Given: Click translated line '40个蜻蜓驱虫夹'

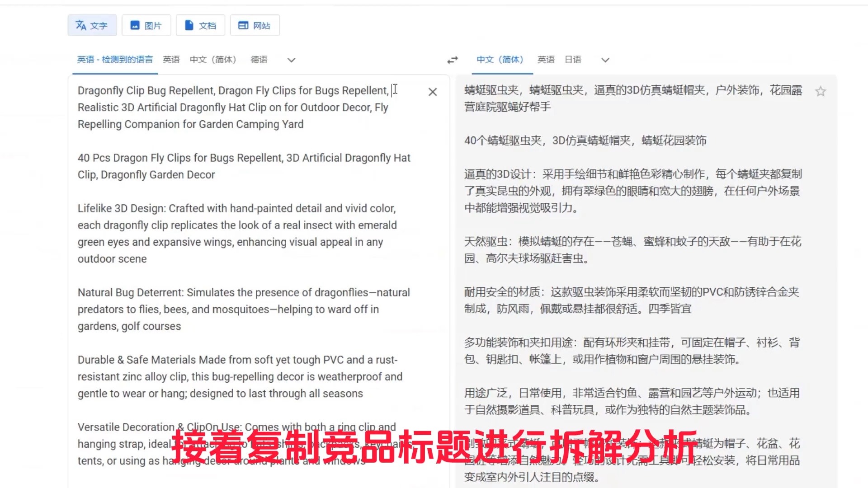Looking at the screenshot, I should tap(585, 141).
